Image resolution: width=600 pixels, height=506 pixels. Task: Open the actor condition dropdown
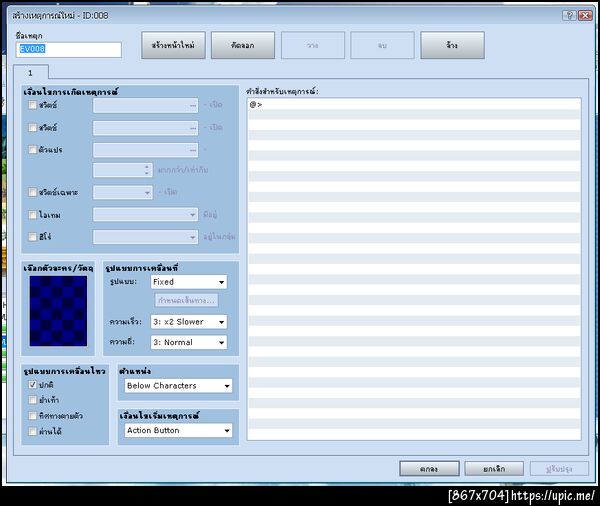point(145,237)
